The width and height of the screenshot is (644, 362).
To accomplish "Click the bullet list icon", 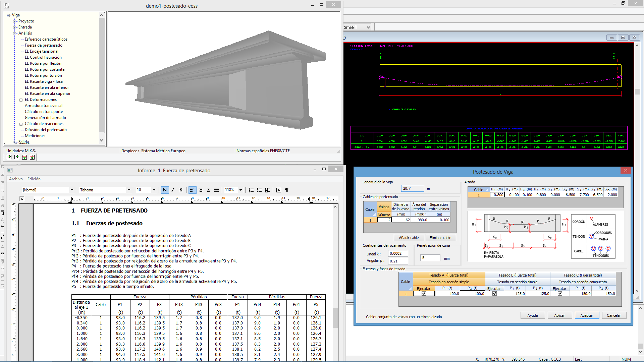I will [x=259, y=190].
